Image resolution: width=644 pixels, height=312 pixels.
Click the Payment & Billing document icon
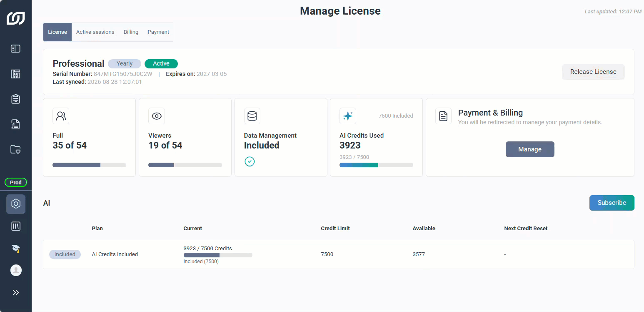[x=444, y=116]
